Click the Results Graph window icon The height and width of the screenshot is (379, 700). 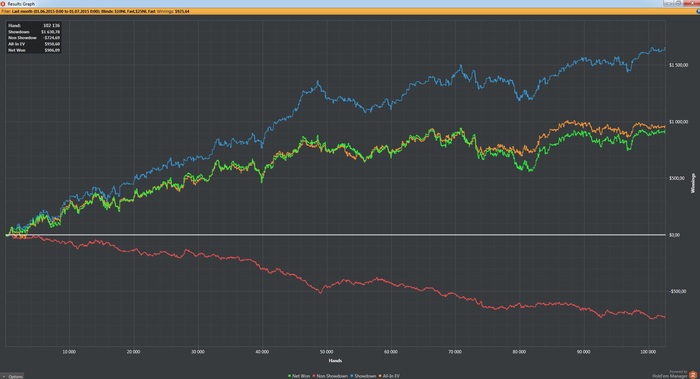[x=3, y=4]
